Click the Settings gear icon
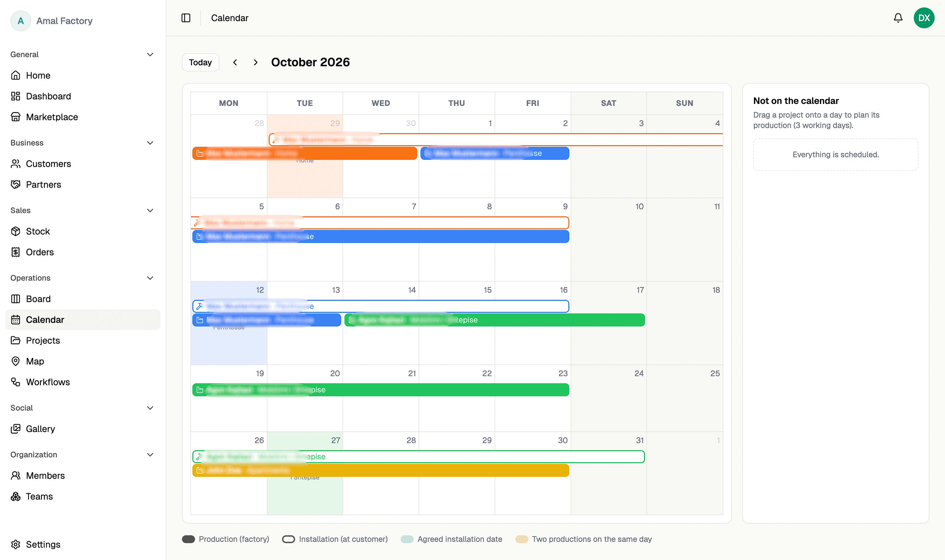Screen dimensions: 945x560 (x=16, y=544)
